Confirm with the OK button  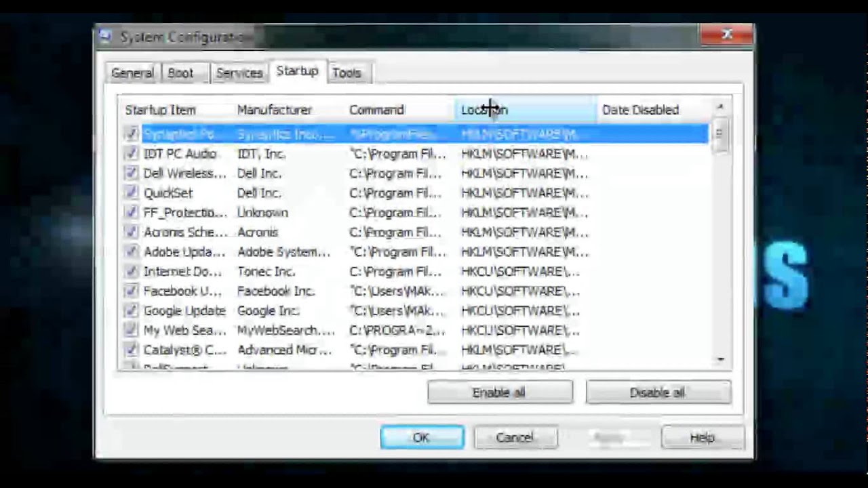[422, 437]
